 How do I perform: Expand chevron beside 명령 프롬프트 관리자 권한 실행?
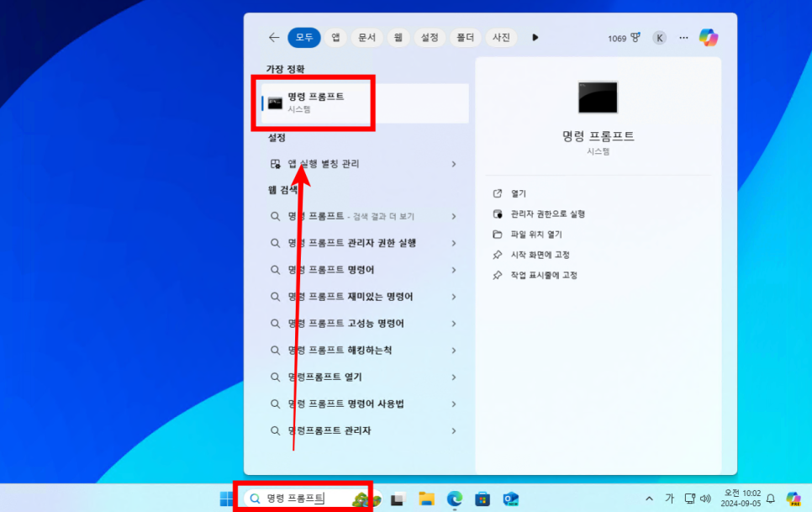pyautogui.click(x=454, y=243)
